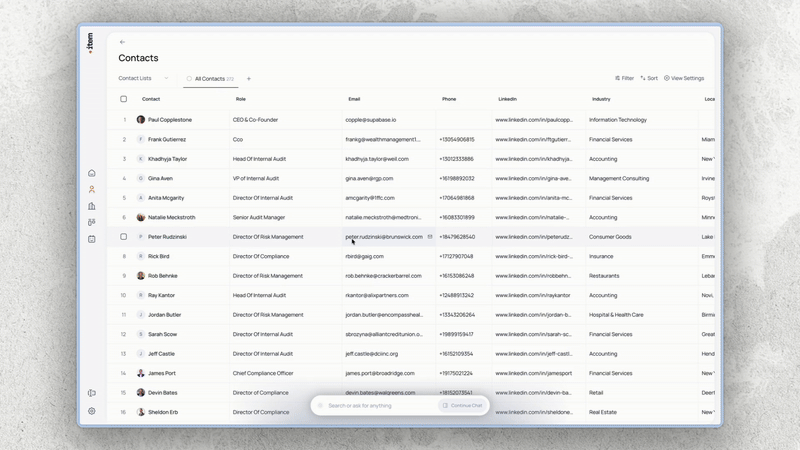Screen dimensions: 800x450
Task: Click the Settings gear in sidebar
Action: tap(92, 411)
